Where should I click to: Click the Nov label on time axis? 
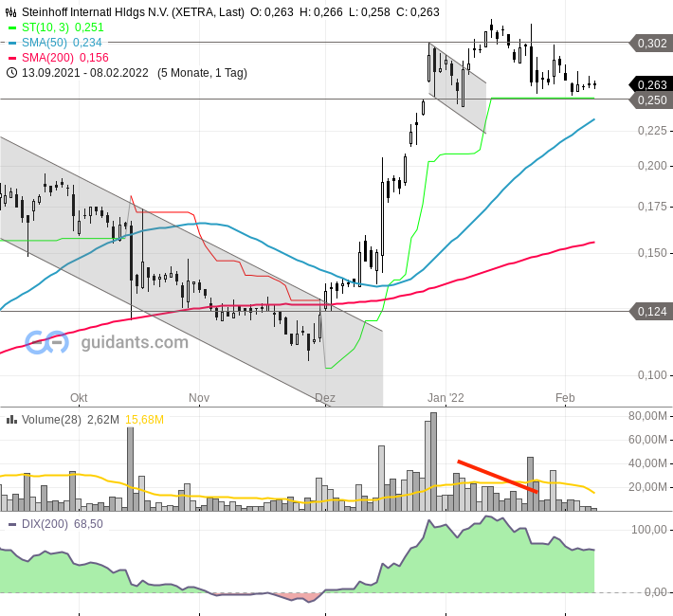tap(199, 398)
